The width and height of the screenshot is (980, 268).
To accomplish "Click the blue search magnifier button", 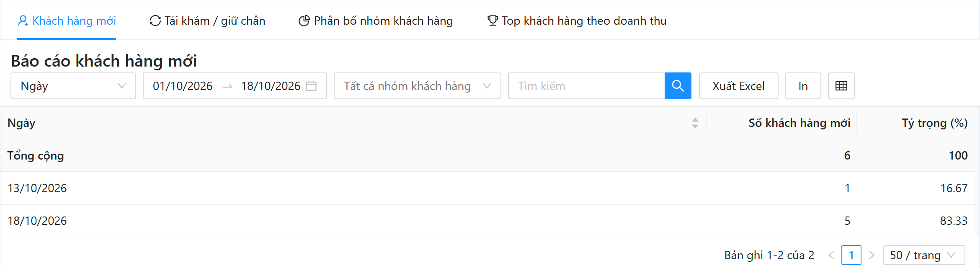I will (x=678, y=86).
